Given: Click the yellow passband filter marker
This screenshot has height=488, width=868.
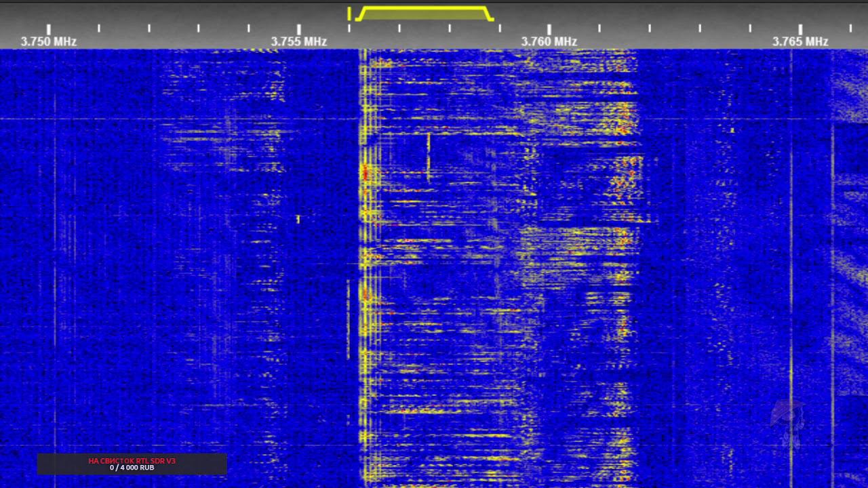Looking at the screenshot, I should [425, 14].
